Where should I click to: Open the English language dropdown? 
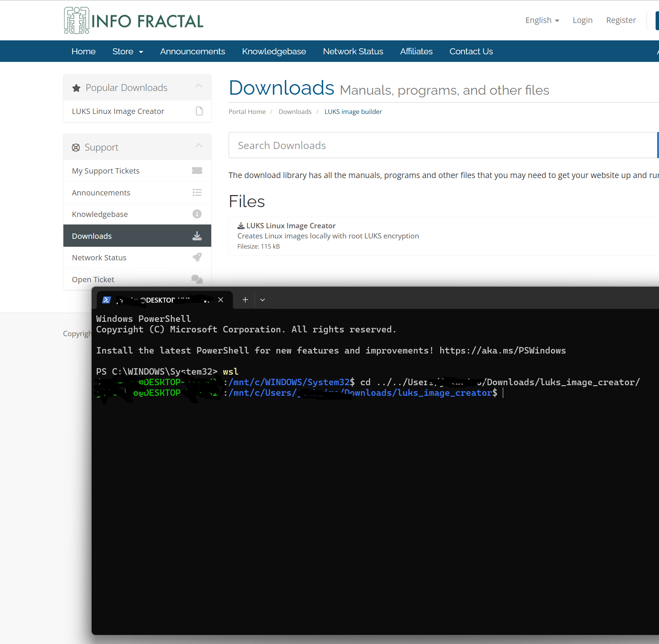point(542,20)
